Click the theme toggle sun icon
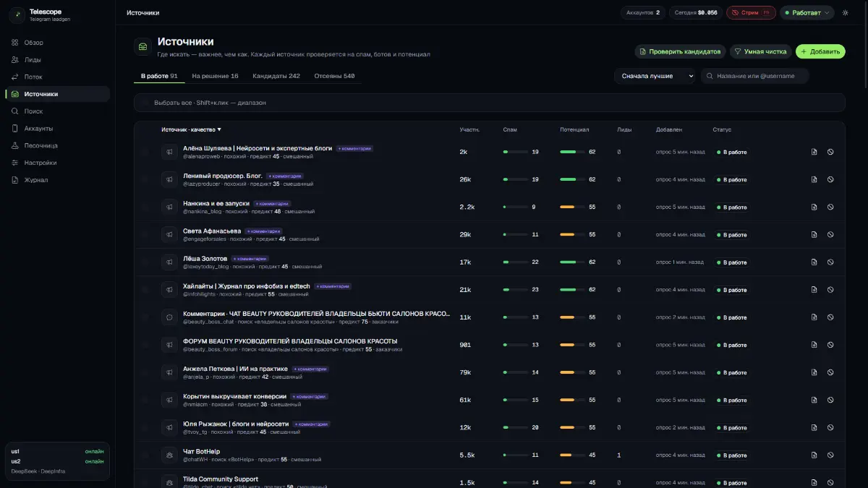The image size is (868, 488). [x=846, y=13]
